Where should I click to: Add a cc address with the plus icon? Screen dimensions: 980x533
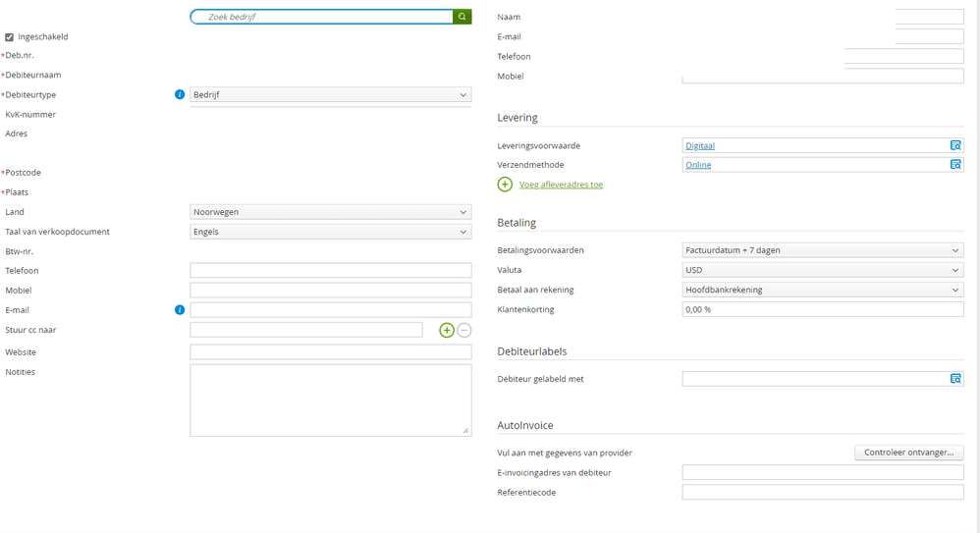click(447, 330)
